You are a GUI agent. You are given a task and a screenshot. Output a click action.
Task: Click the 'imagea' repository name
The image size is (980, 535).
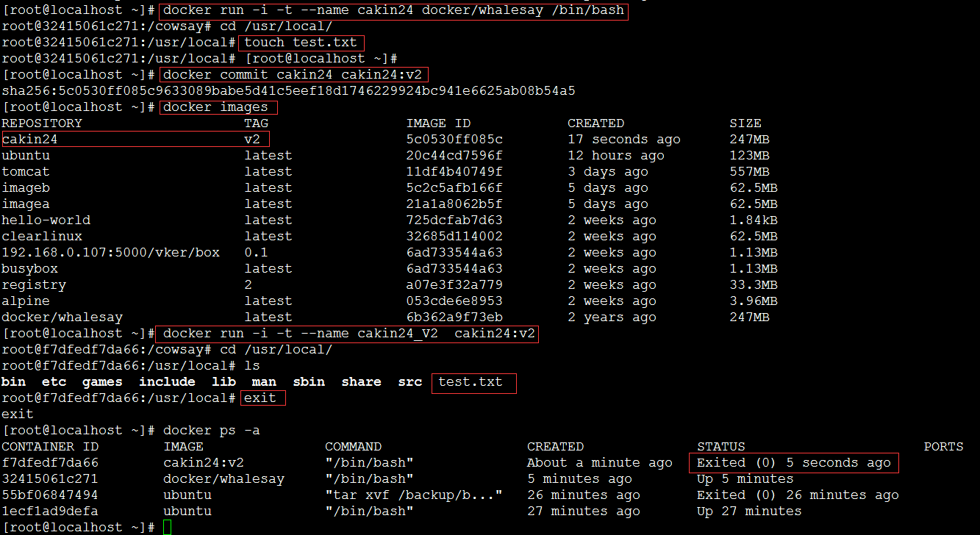[x=26, y=204]
